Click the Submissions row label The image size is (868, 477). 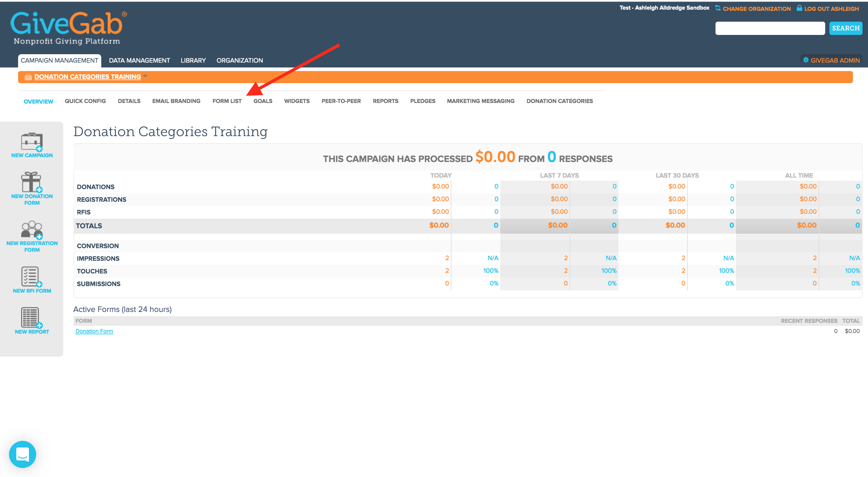(98, 284)
